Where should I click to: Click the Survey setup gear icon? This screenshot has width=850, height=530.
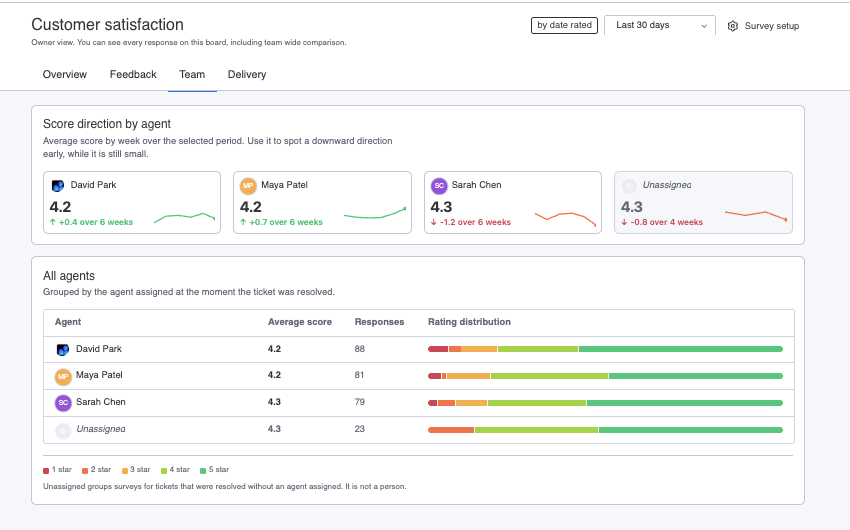click(x=732, y=26)
